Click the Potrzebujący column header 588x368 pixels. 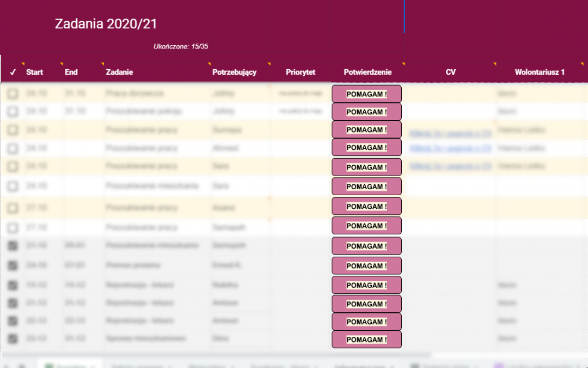(234, 72)
